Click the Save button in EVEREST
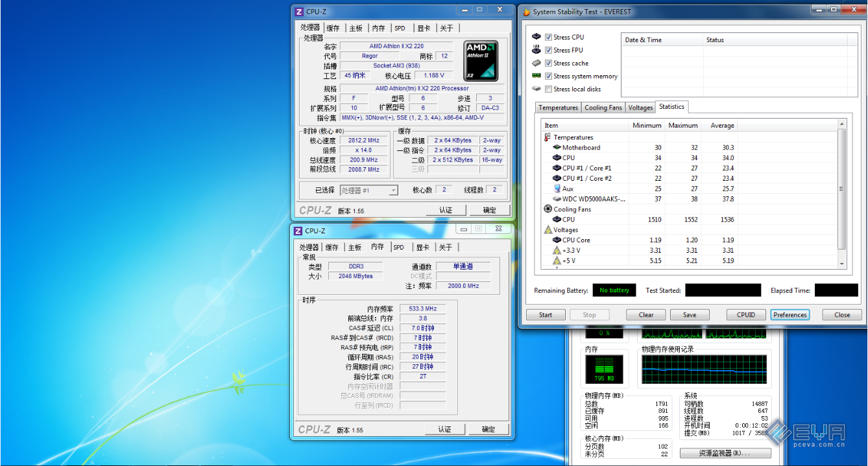Screen dimensions: 868x466 [x=690, y=315]
